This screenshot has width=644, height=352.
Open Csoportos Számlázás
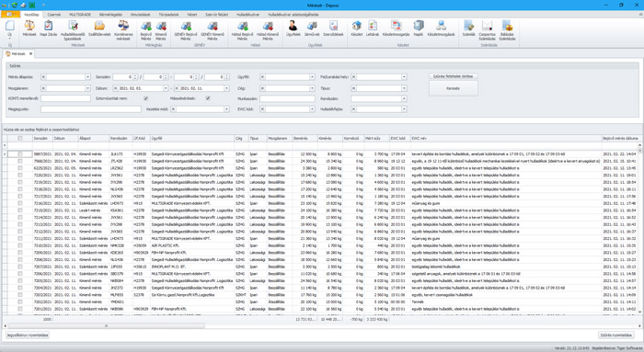coord(487,30)
